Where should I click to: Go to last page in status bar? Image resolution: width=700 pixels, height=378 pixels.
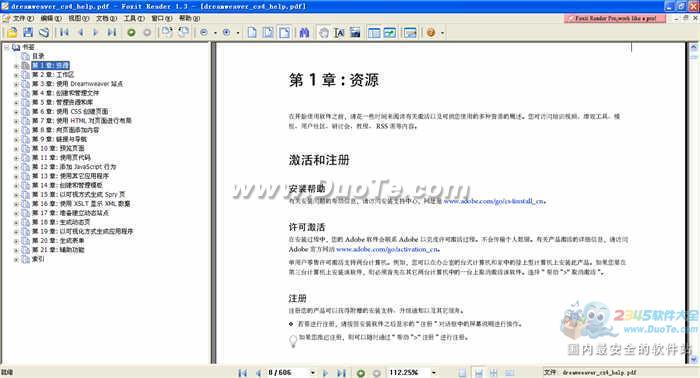click(342, 373)
